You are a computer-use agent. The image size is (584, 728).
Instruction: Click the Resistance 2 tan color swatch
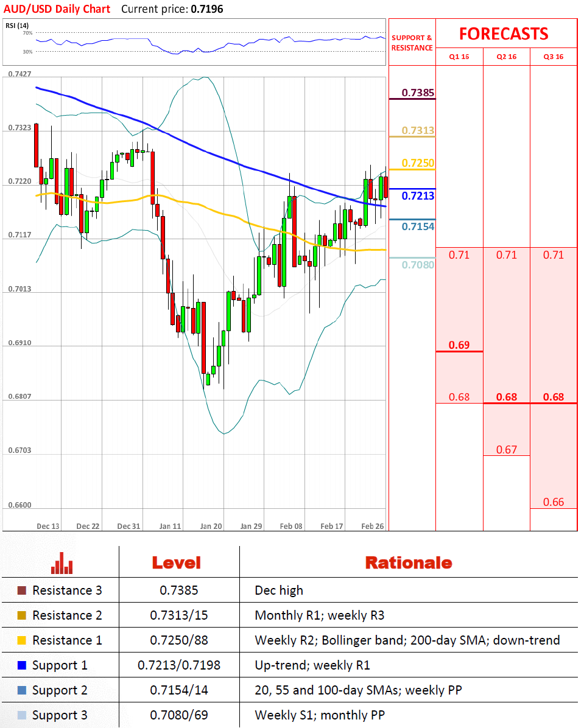pyautogui.click(x=21, y=615)
